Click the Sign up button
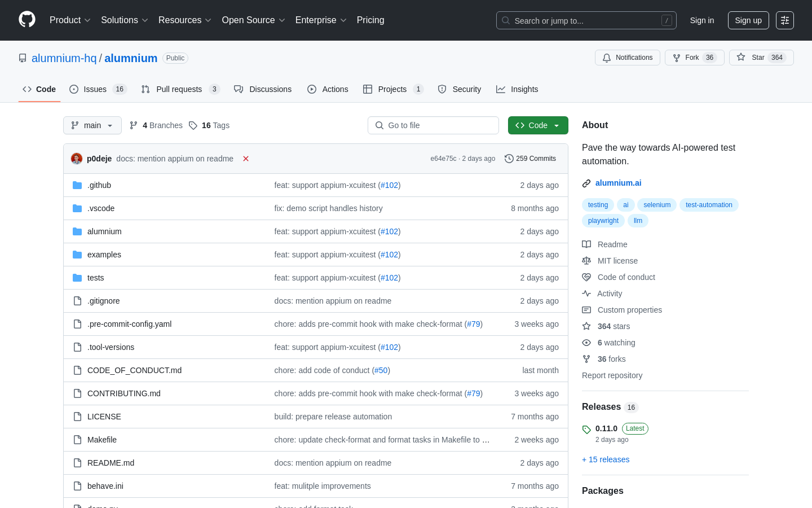 (748, 20)
